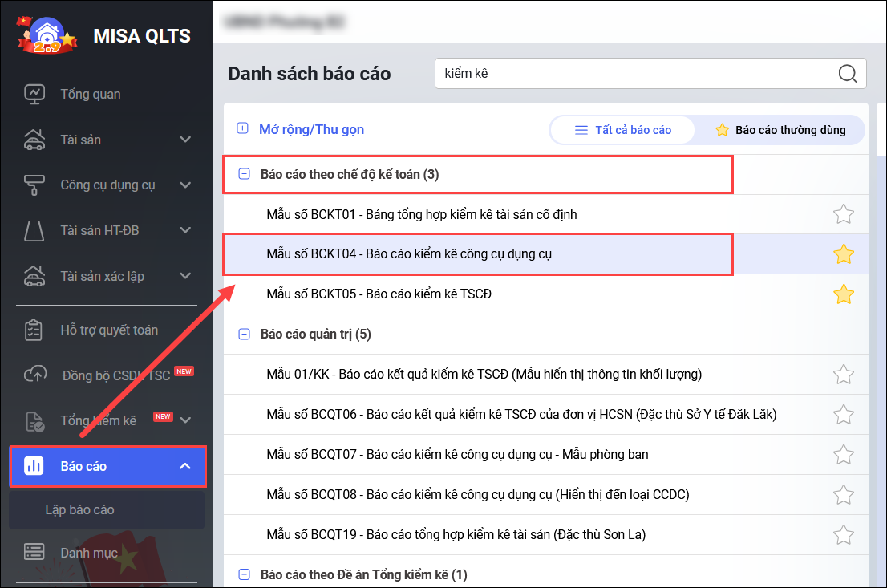Viewport: 887px width, 588px height.
Task: Open Tổng quan dashboard icon
Action: pos(34,94)
